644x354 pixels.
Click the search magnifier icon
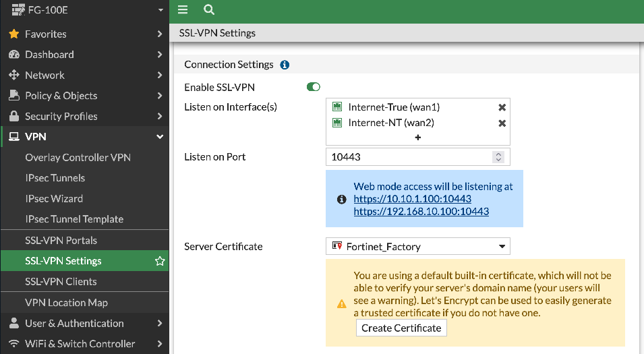coord(209,9)
